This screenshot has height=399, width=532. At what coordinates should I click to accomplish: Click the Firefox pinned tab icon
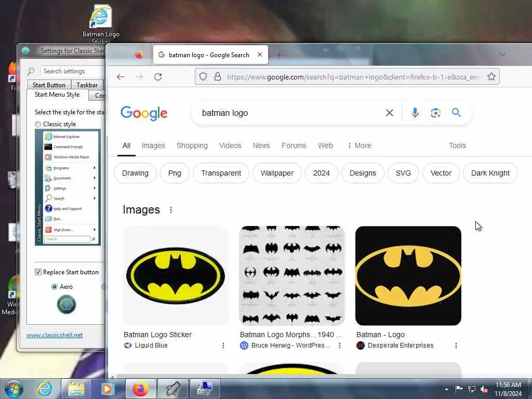click(139, 55)
